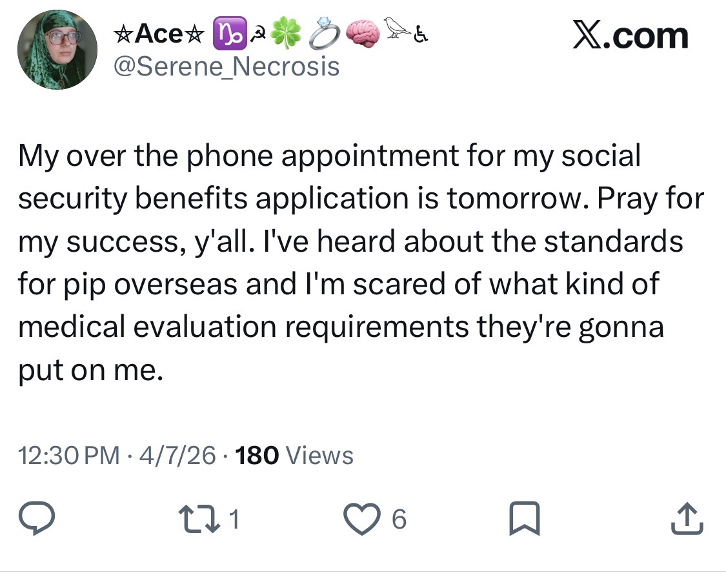Viewport: 726px width, 588px height.
Task: Open the 4/7/26 date link
Action: pyautogui.click(x=177, y=455)
